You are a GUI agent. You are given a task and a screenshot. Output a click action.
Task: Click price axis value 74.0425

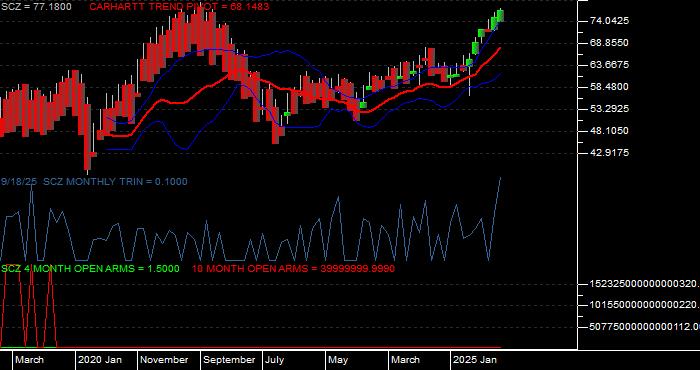609,21
